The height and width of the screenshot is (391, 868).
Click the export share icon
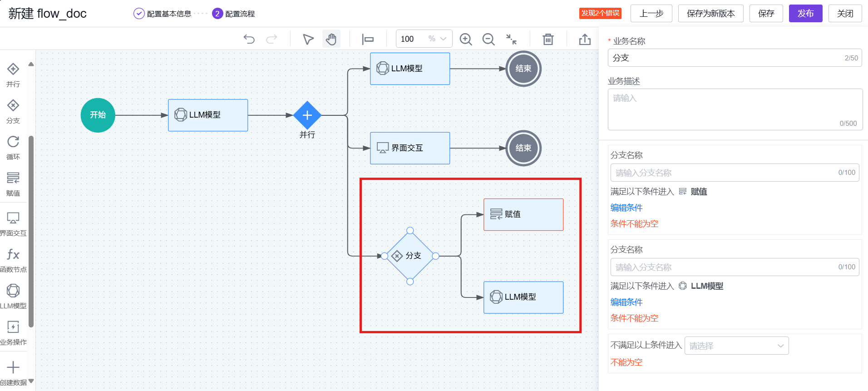tap(585, 40)
